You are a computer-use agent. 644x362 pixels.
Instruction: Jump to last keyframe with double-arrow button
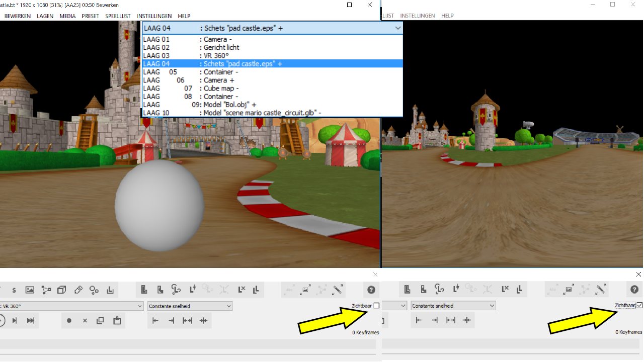(31, 320)
